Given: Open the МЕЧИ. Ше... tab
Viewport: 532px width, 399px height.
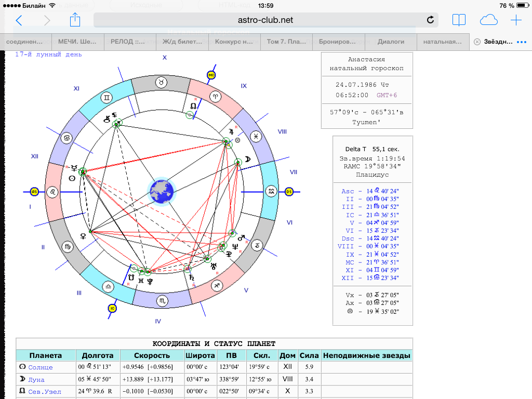Looking at the screenshot, I should pos(78,42).
